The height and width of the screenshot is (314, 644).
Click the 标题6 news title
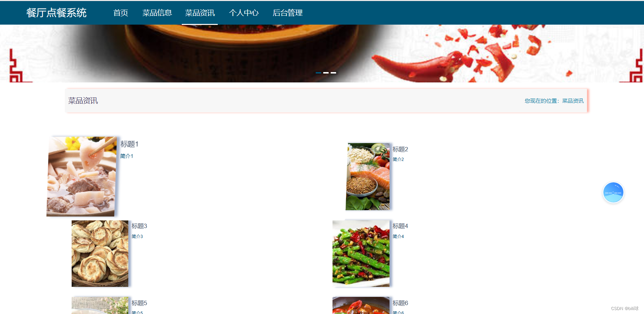tap(400, 303)
